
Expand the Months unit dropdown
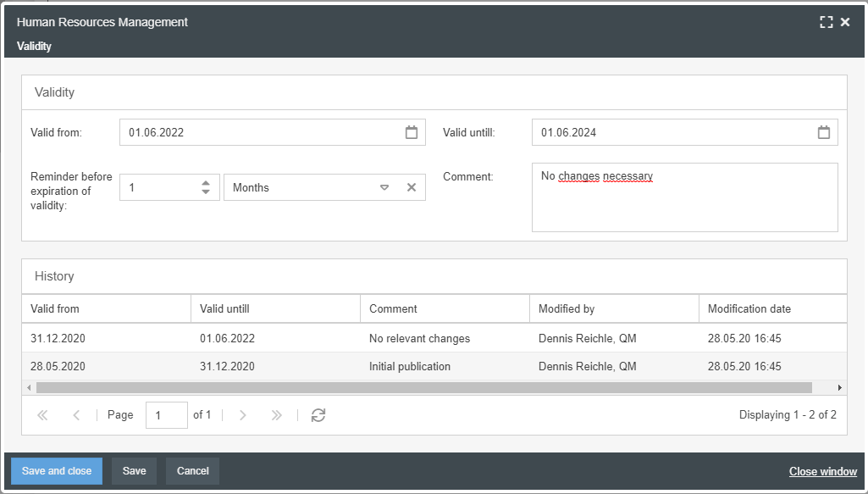click(x=384, y=187)
